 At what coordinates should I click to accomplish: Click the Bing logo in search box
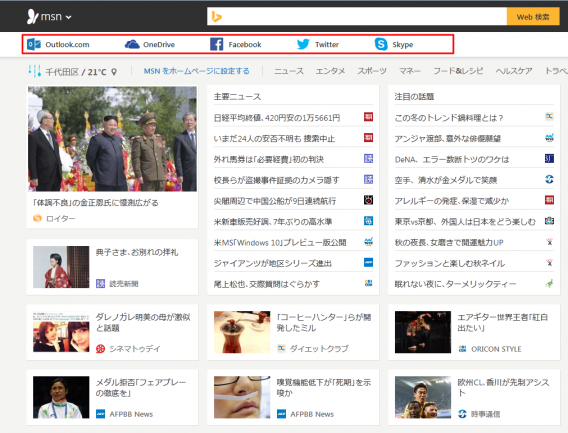pyautogui.click(x=217, y=17)
